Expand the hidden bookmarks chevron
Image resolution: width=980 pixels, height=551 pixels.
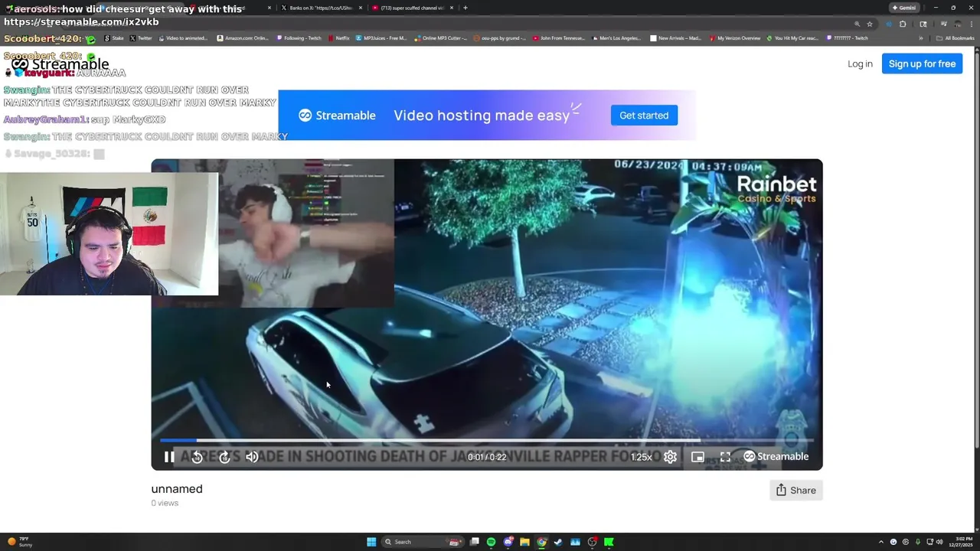coord(921,38)
